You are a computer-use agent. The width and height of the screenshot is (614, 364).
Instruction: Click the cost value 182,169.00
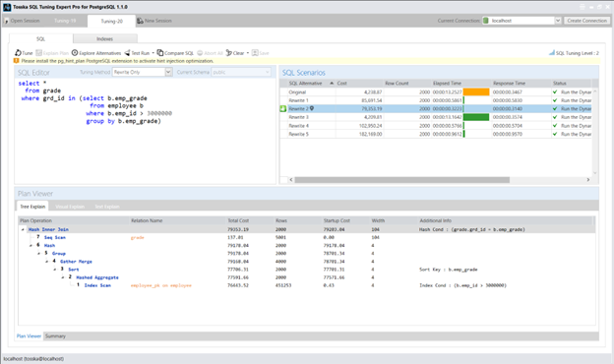370,134
